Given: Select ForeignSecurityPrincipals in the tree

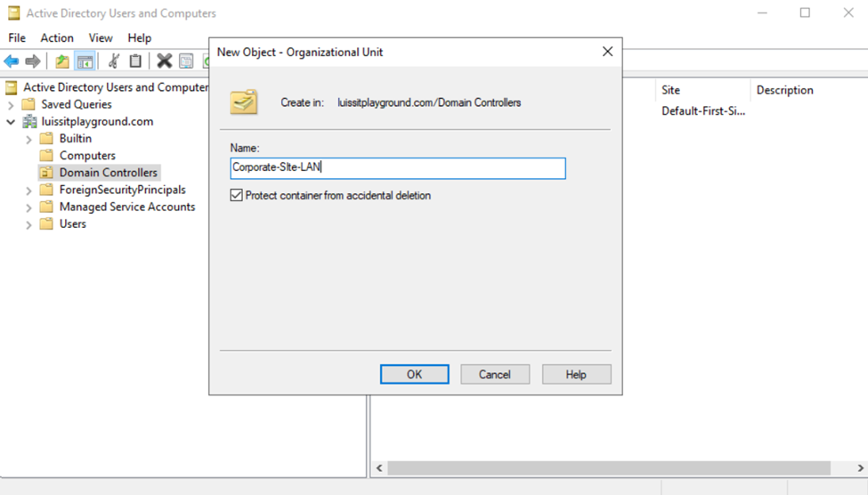Looking at the screenshot, I should [x=122, y=190].
